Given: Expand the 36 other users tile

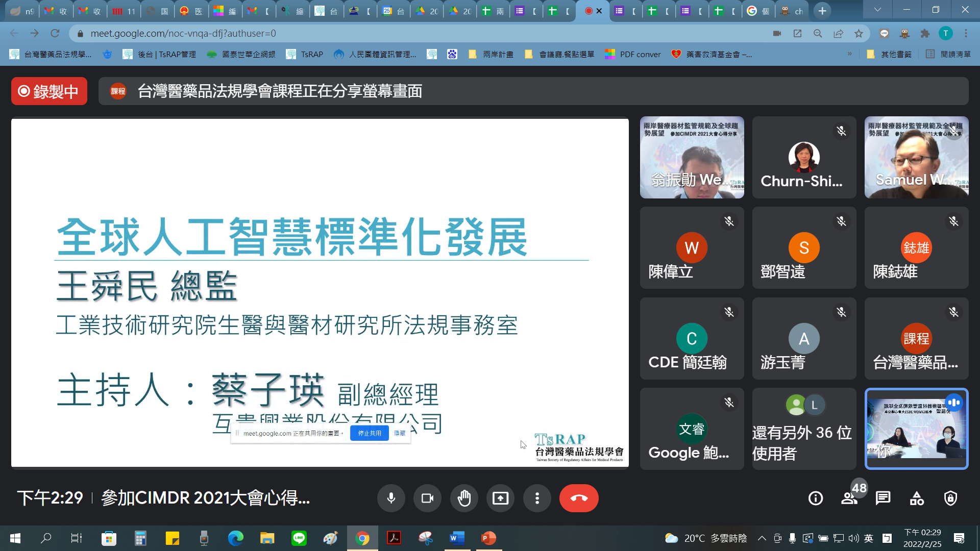Looking at the screenshot, I should point(804,429).
